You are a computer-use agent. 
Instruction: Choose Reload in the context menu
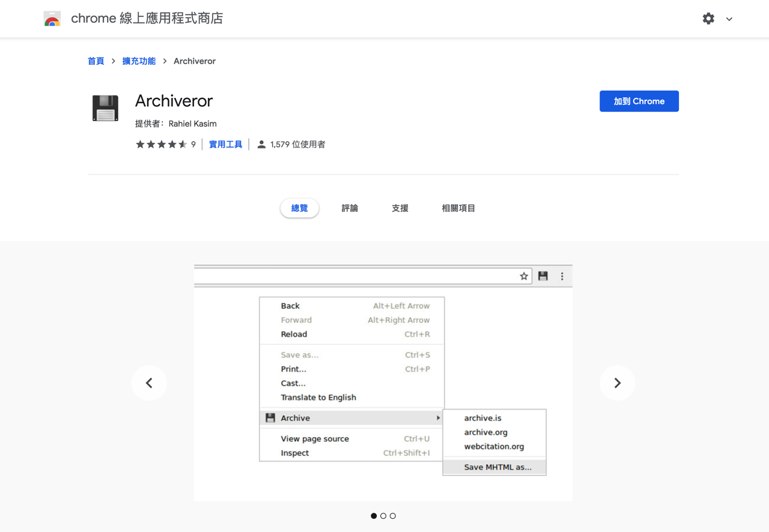coord(351,334)
